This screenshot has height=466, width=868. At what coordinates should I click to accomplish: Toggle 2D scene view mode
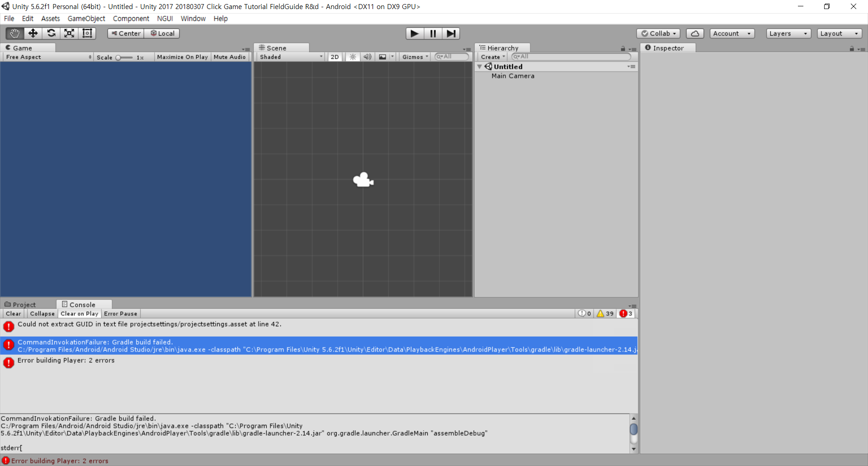tap(335, 57)
